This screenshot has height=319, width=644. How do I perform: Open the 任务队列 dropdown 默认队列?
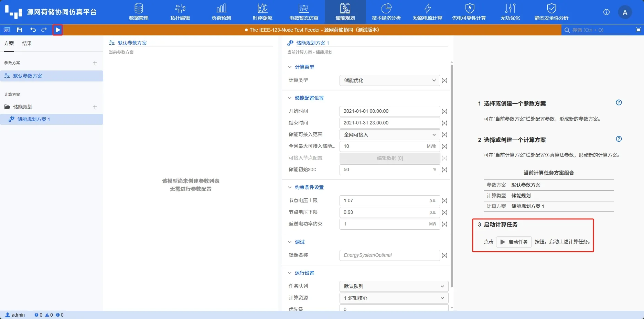tap(394, 286)
